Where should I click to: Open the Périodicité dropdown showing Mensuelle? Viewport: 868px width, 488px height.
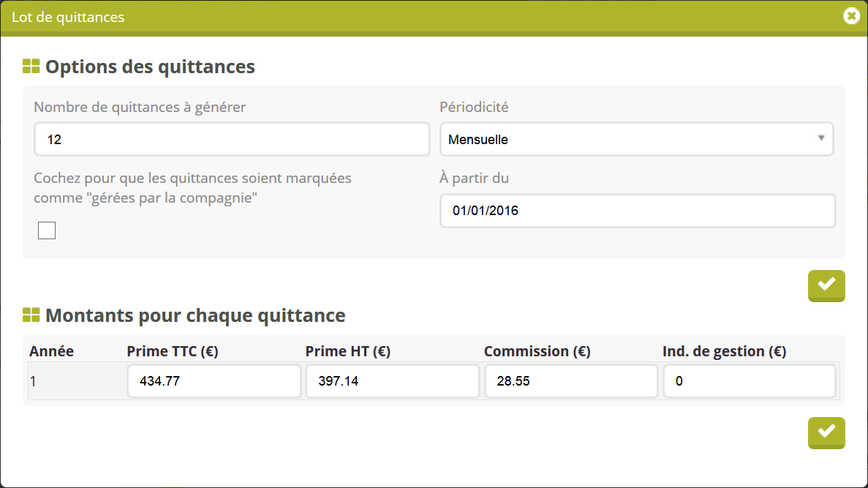(x=629, y=139)
